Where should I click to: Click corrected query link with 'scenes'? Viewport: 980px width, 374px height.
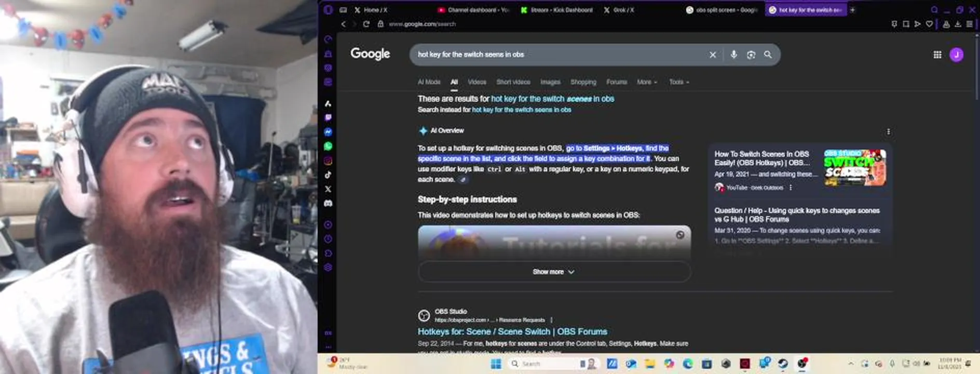click(x=552, y=99)
